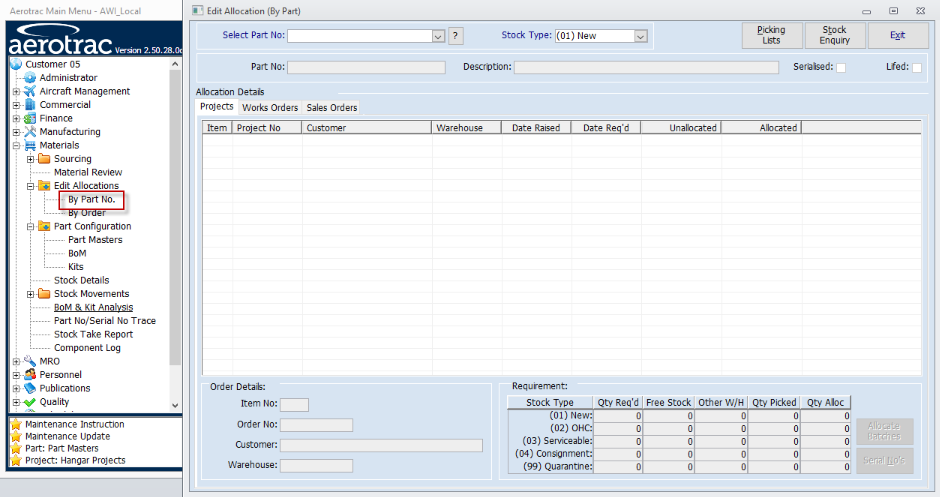This screenshot has height=497, width=940.
Task: Click the Edit Allocations folder icon
Action: coord(44,186)
